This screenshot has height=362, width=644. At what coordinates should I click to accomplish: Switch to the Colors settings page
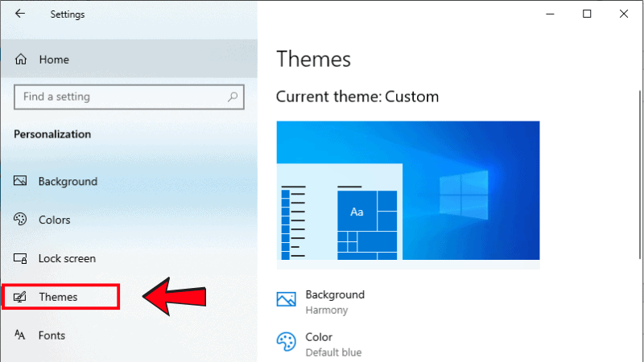(x=54, y=220)
